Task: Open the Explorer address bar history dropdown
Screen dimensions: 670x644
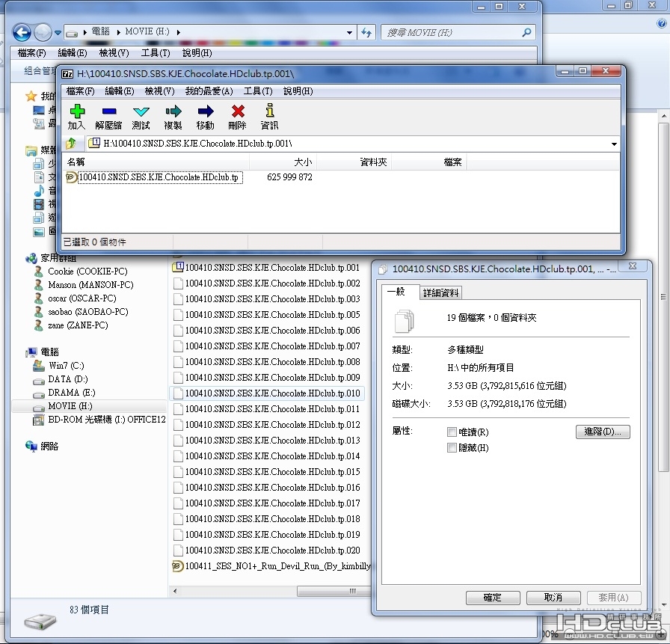Action: pos(349,32)
